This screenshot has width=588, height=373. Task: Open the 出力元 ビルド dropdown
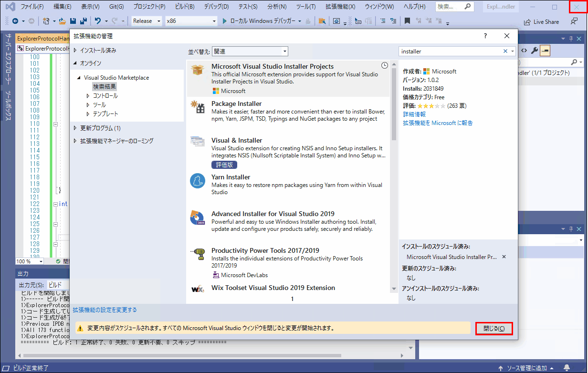[x=58, y=284]
